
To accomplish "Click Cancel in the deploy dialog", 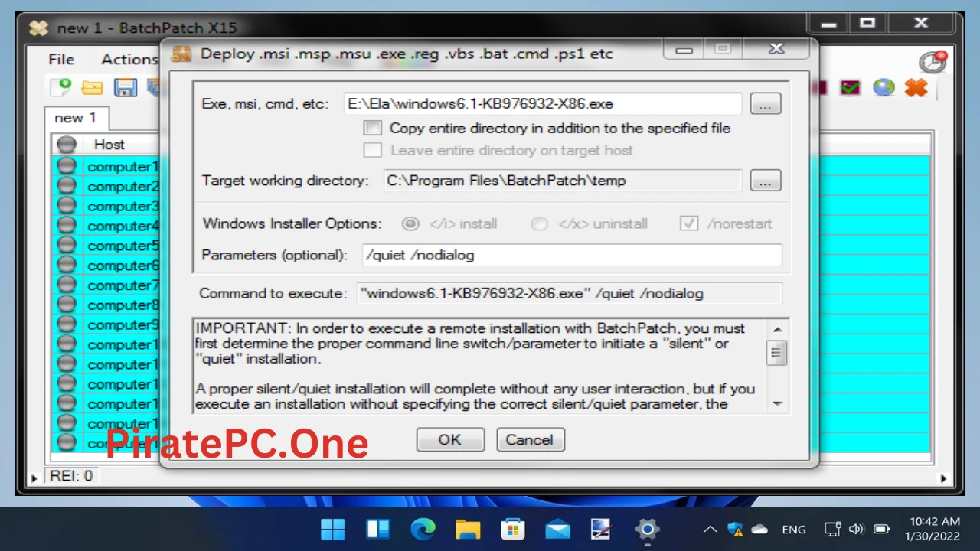I will coord(530,439).
